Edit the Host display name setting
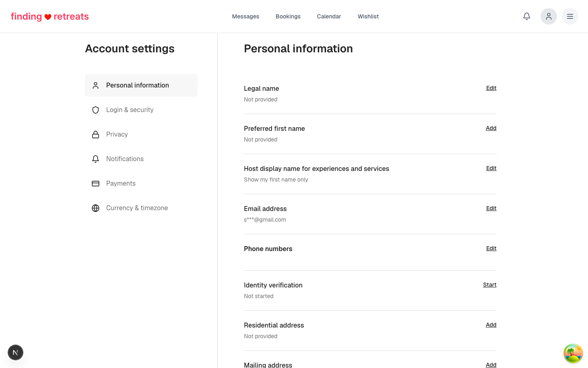This screenshot has width=588, height=368. [491, 168]
